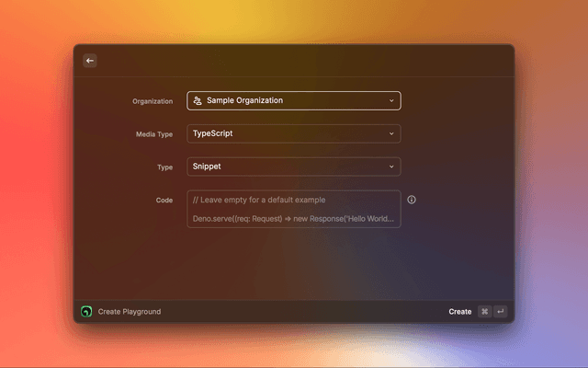Focus the Code text area
Viewport: 588px width, 368px height.
[x=294, y=209]
